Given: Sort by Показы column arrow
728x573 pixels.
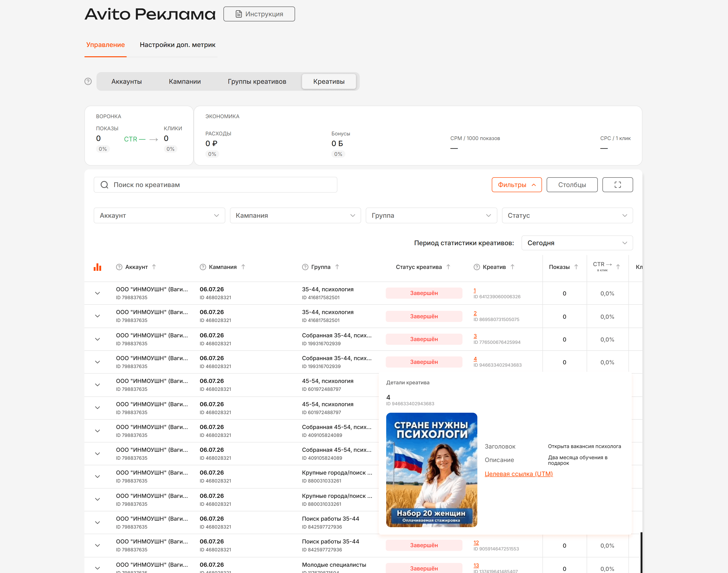Looking at the screenshot, I should pyautogui.click(x=576, y=267).
